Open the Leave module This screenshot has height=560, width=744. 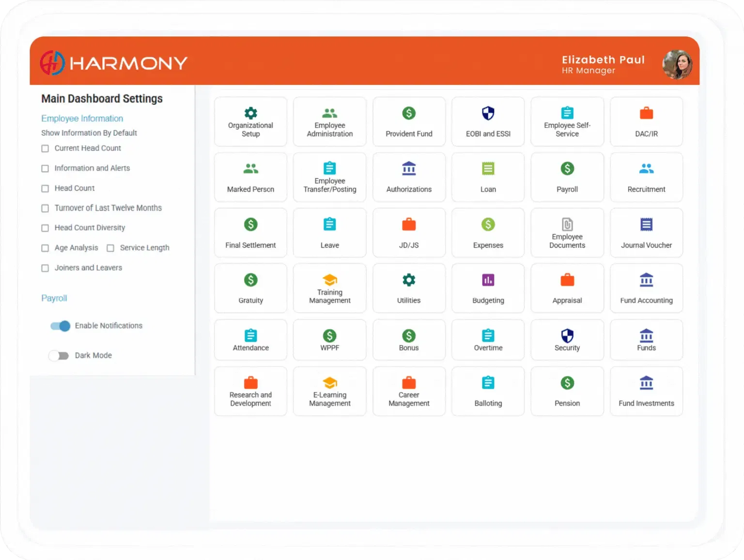[330, 233]
